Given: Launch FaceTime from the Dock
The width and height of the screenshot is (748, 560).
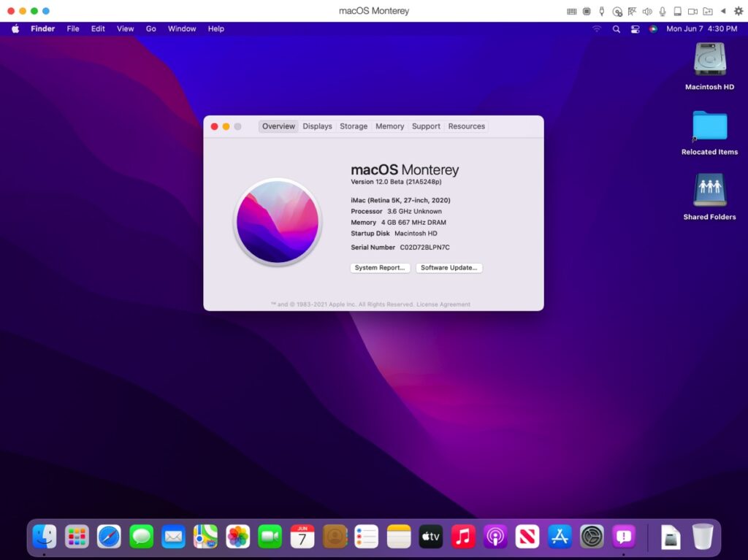Looking at the screenshot, I should pos(270,537).
